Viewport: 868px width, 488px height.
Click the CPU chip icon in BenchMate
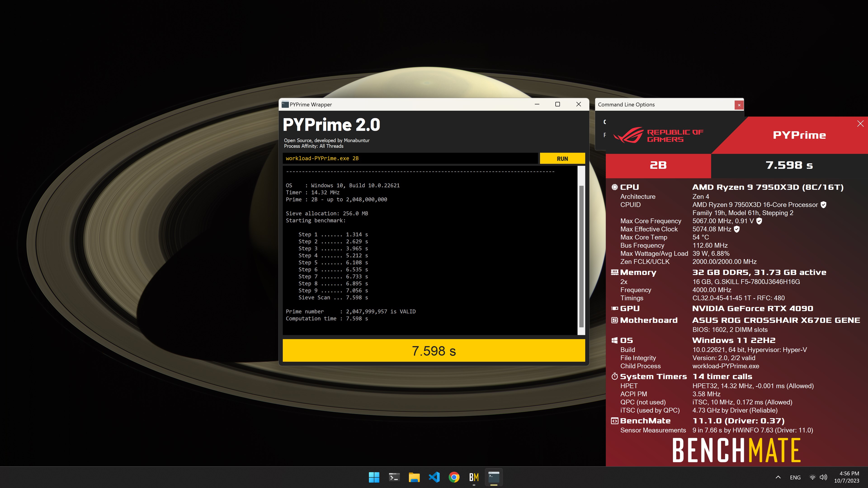point(615,187)
